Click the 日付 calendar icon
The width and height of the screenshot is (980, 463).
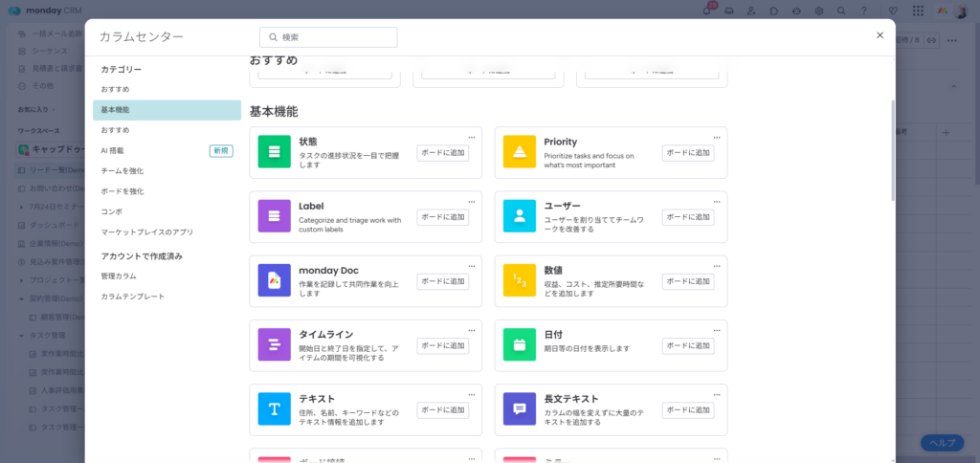(x=520, y=344)
